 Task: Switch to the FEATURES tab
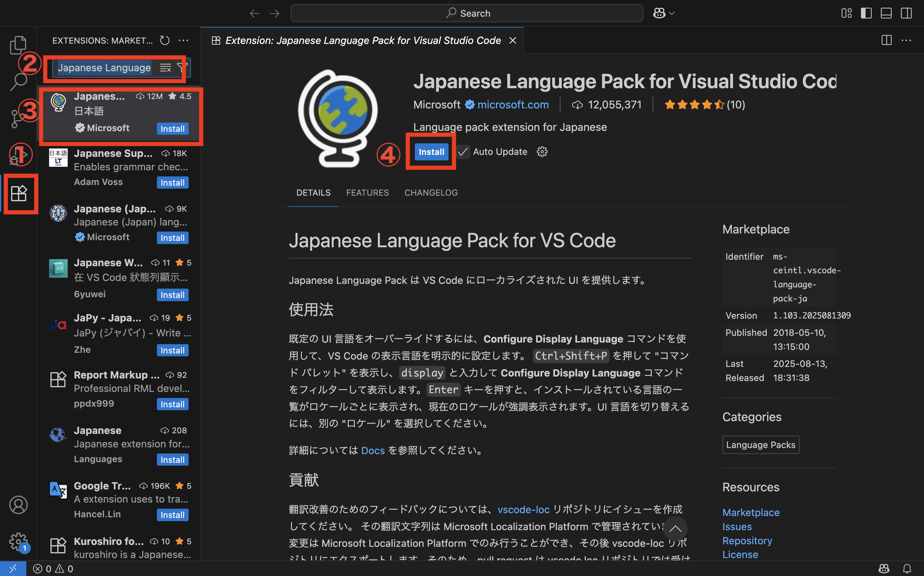[x=367, y=193]
